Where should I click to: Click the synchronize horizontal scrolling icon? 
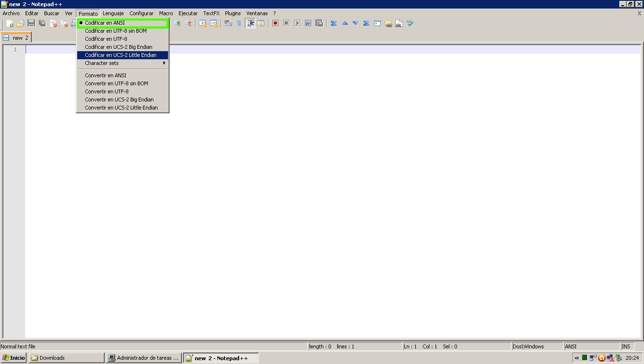[x=214, y=23]
